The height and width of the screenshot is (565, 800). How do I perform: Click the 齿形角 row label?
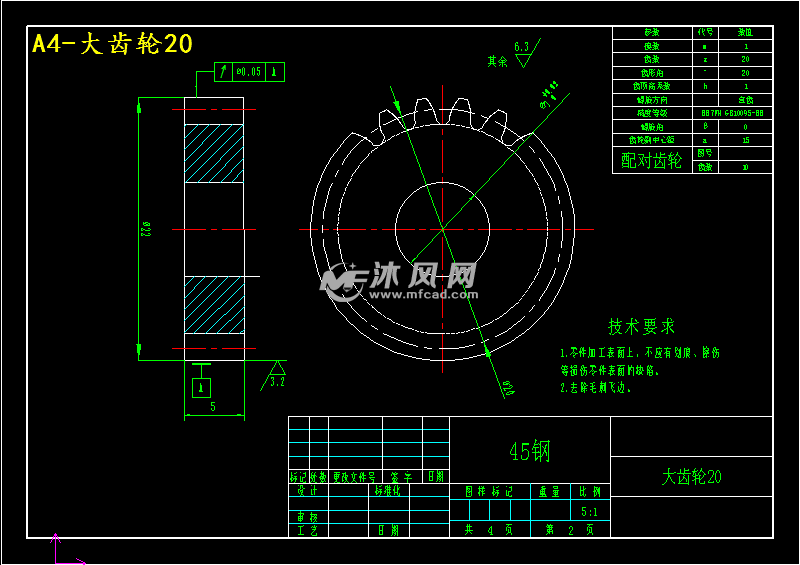pos(652,73)
